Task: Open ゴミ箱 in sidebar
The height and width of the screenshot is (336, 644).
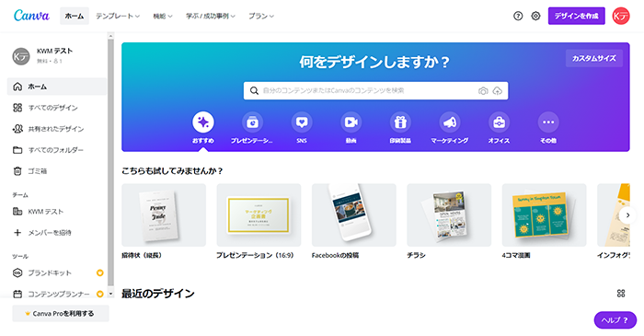Action: click(57, 171)
